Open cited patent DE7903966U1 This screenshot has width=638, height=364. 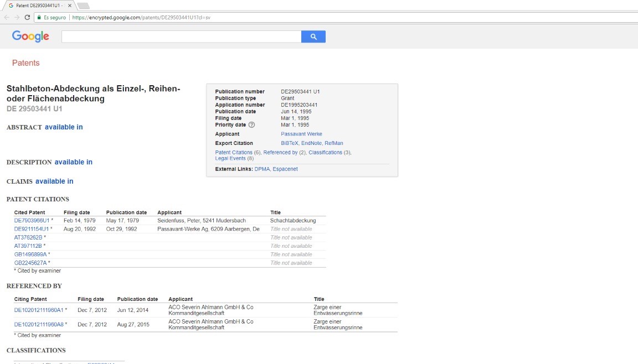32,221
